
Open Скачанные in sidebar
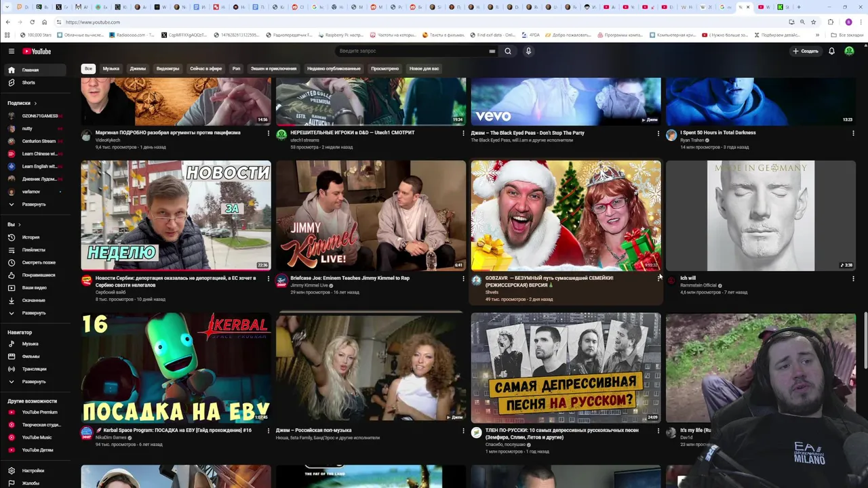click(35, 300)
